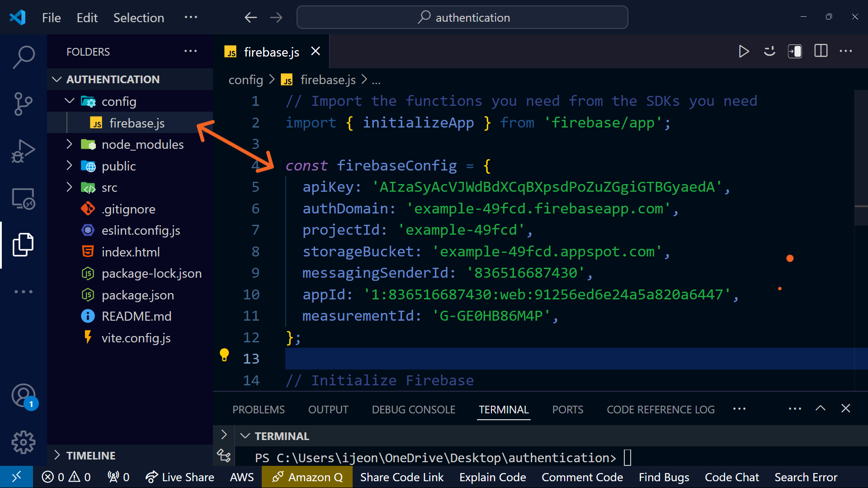
Task: Open the Search view in activity bar
Action: [x=24, y=57]
